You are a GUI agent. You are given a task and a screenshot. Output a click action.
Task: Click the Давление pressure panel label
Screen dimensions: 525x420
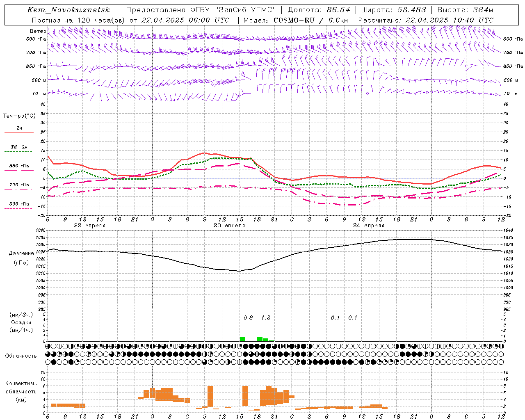click(x=21, y=253)
